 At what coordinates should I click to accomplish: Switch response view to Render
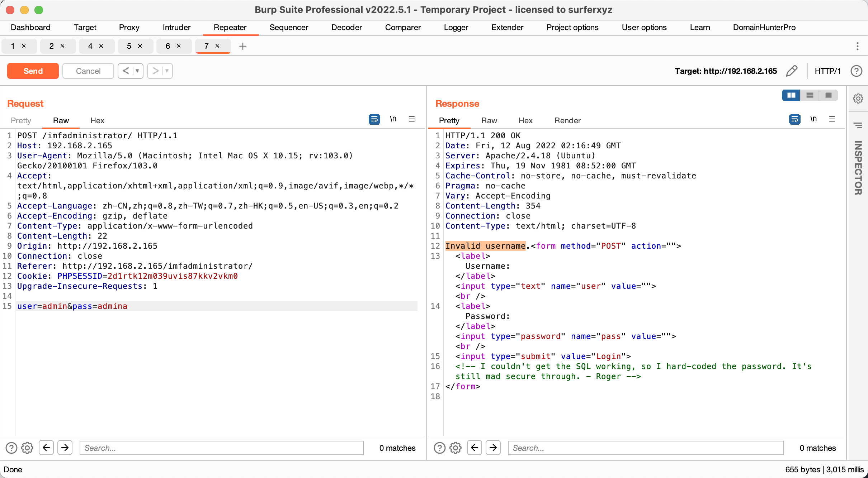(x=567, y=120)
